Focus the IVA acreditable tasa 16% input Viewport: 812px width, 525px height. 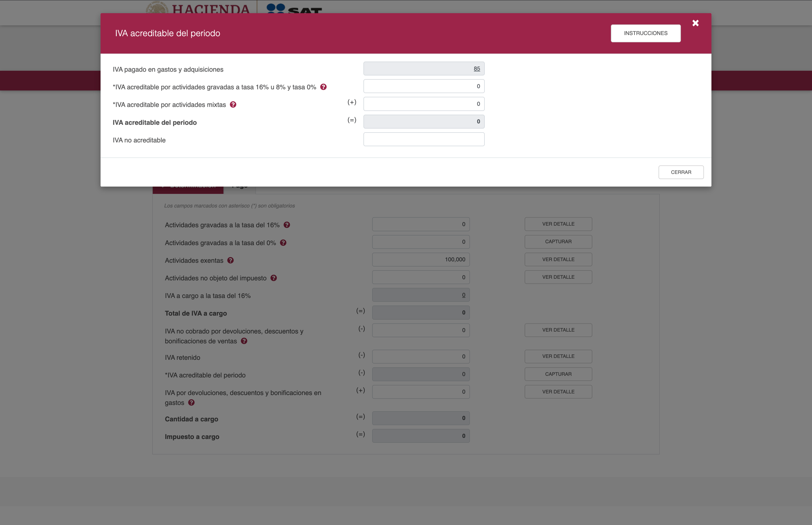coord(424,86)
